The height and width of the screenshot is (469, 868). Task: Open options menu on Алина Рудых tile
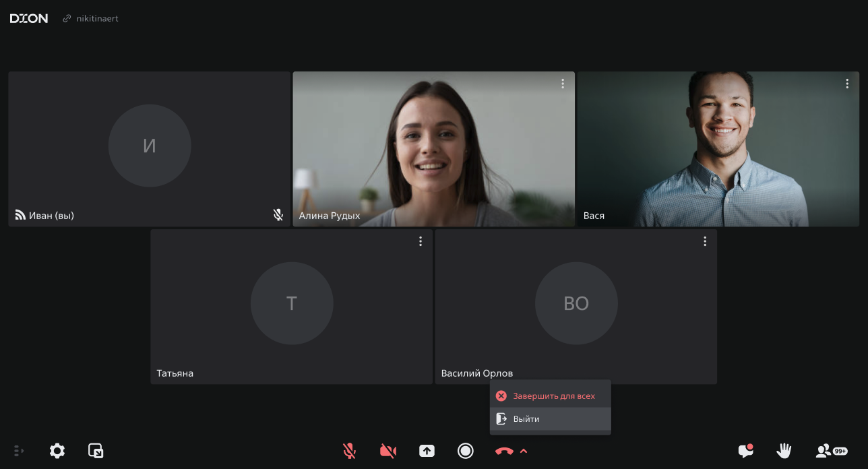563,84
